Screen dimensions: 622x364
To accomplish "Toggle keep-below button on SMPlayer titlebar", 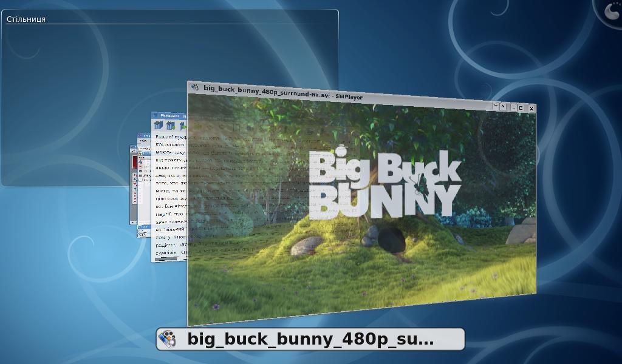I will tap(496, 106).
